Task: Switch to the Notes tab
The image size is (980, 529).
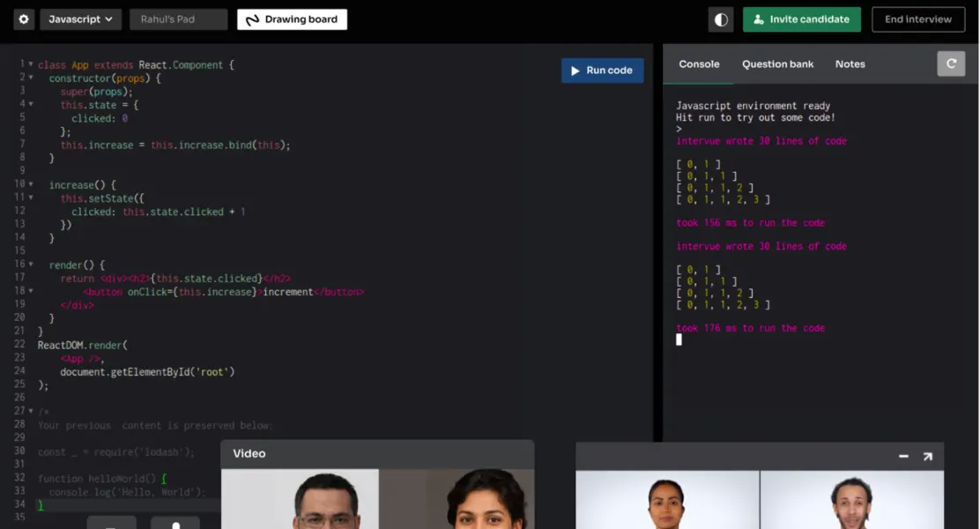Action: (x=850, y=63)
